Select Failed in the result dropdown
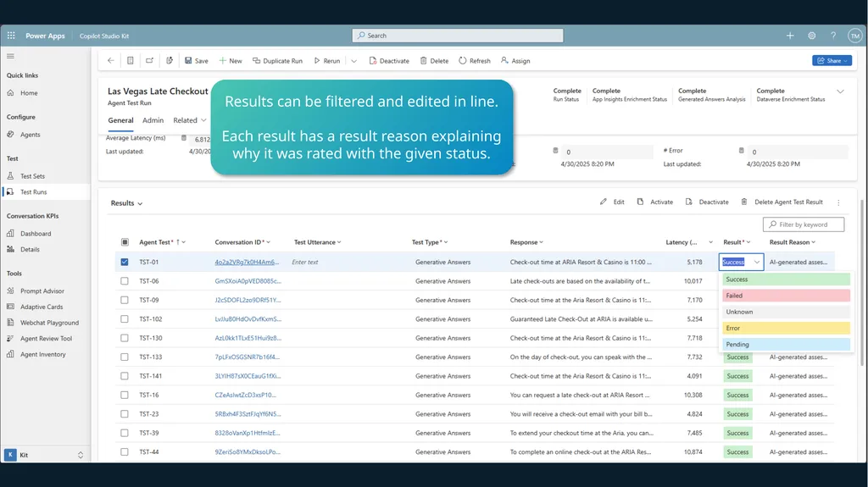The image size is (868, 487). coord(786,296)
